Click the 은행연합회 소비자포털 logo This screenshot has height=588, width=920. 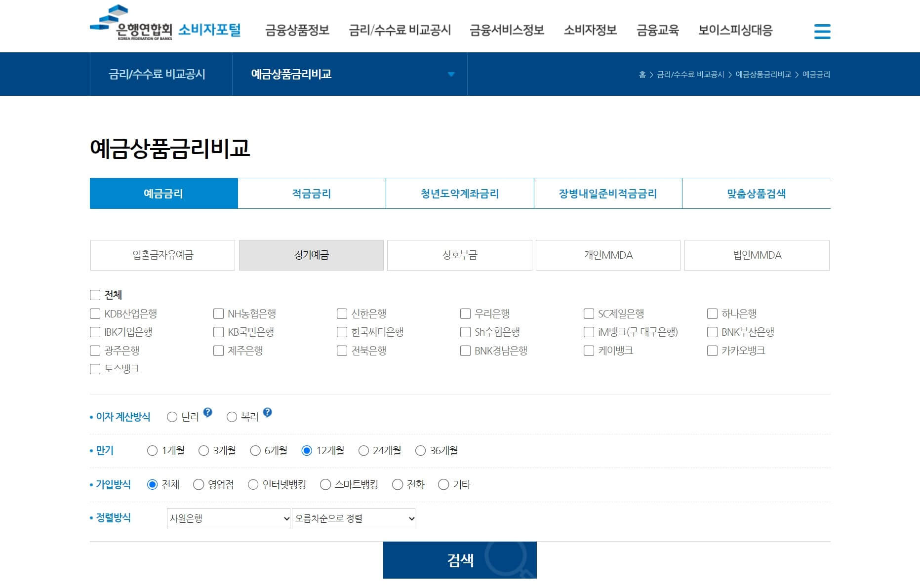pyautogui.click(x=164, y=27)
